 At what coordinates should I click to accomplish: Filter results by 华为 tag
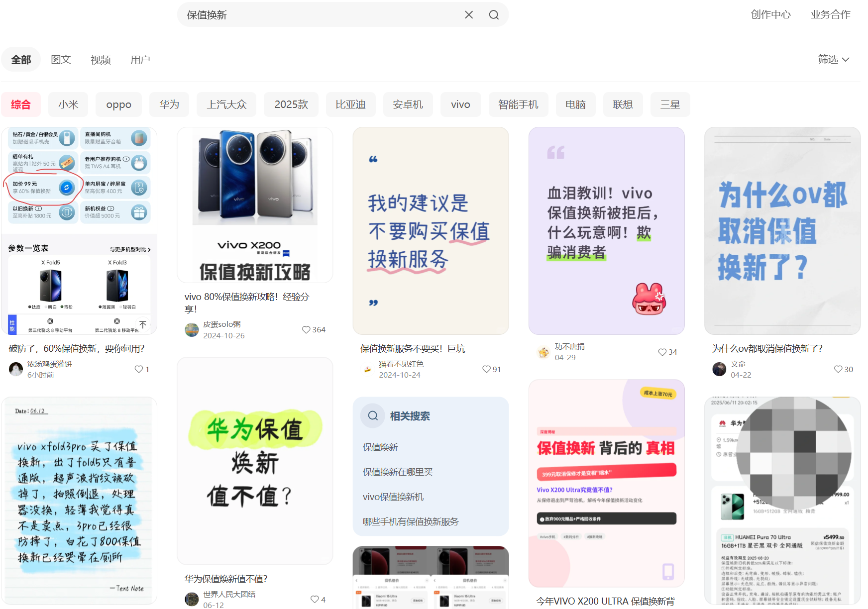pos(169,104)
